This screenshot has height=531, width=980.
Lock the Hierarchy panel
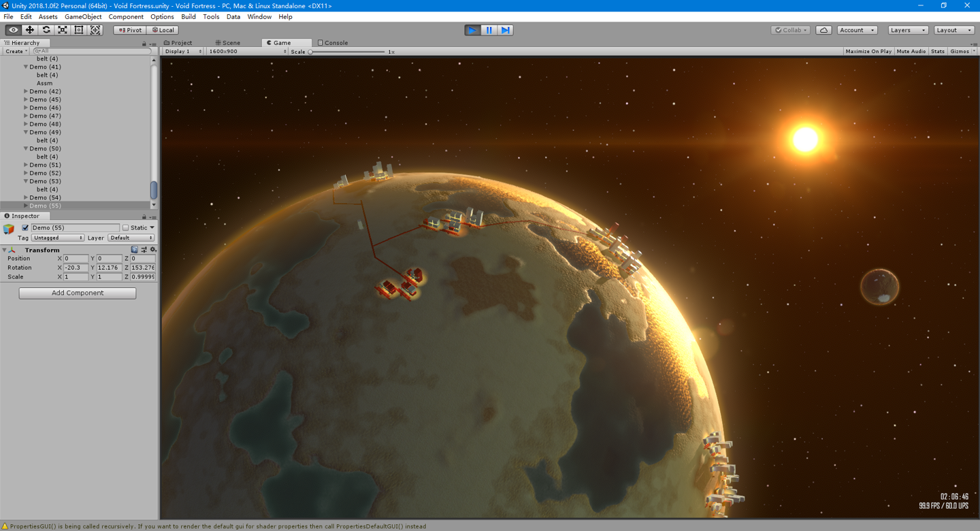coord(144,43)
